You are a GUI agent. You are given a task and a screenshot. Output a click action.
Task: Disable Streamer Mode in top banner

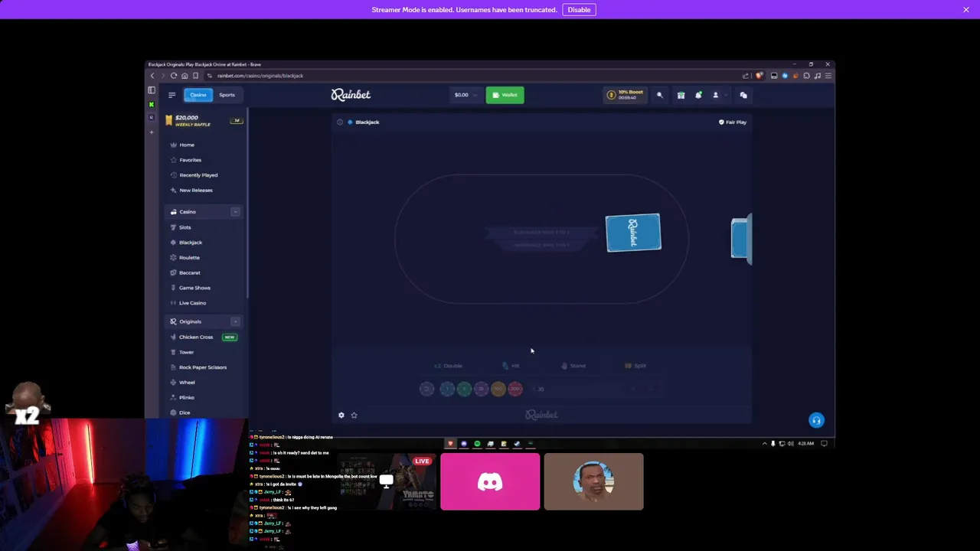point(579,10)
